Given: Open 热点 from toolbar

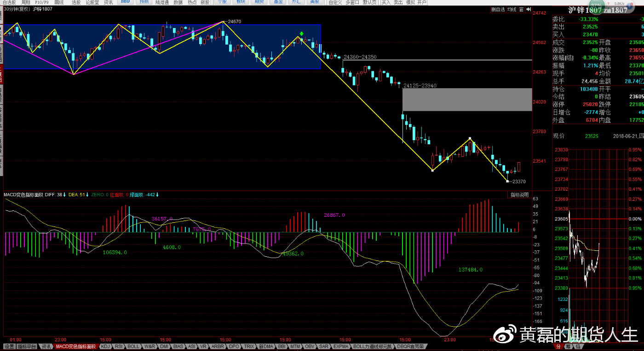Looking at the screenshot, I should pyautogui.click(x=192, y=2).
